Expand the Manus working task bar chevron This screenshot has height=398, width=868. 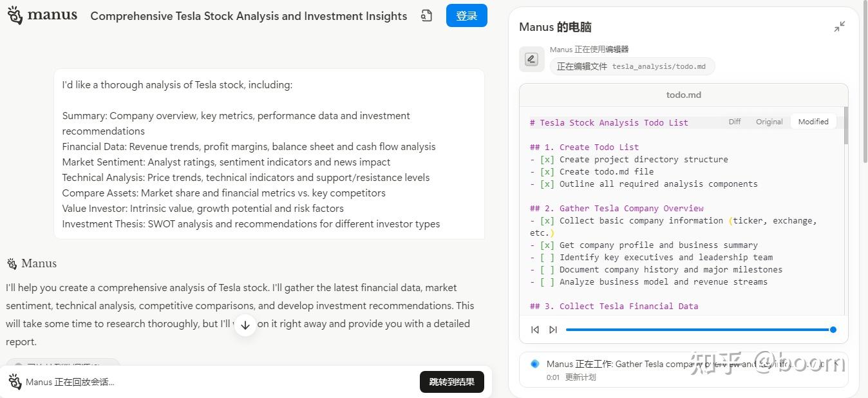click(x=836, y=364)
